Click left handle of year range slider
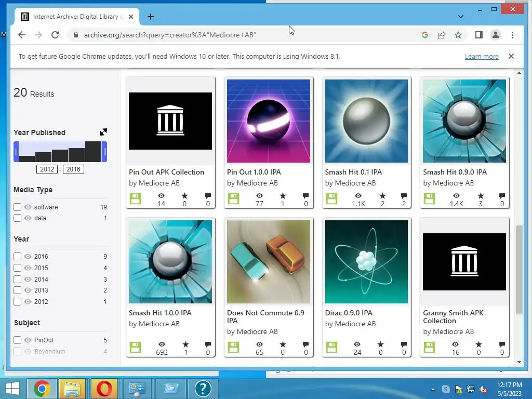This screenshot has width=532, height=399. coord(16,152)
